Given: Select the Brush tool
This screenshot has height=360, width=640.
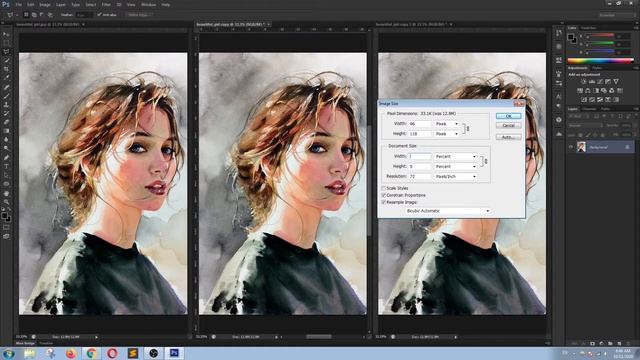Looking at the screenshot, I should point(6,96).
